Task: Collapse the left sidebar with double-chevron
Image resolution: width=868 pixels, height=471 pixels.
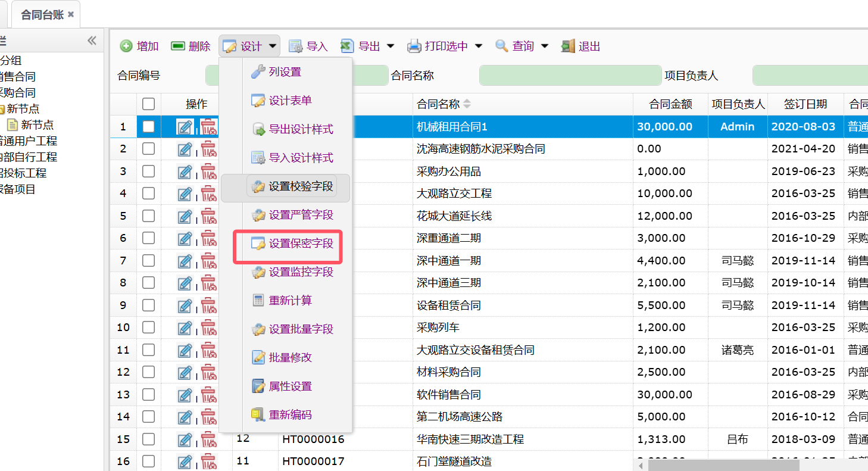Action: (92, 40)
